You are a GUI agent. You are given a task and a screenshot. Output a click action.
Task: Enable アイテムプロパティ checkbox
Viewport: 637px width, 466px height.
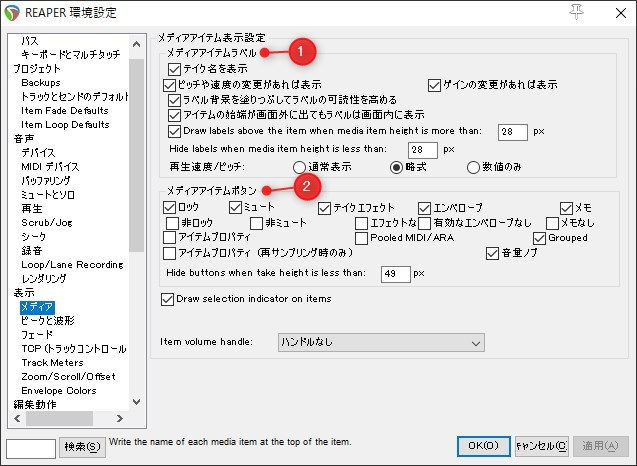point(169,237)
